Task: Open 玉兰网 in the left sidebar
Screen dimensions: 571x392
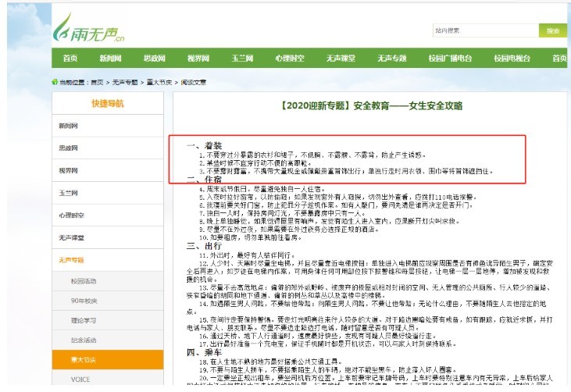Action: click(x=66, y=192)
